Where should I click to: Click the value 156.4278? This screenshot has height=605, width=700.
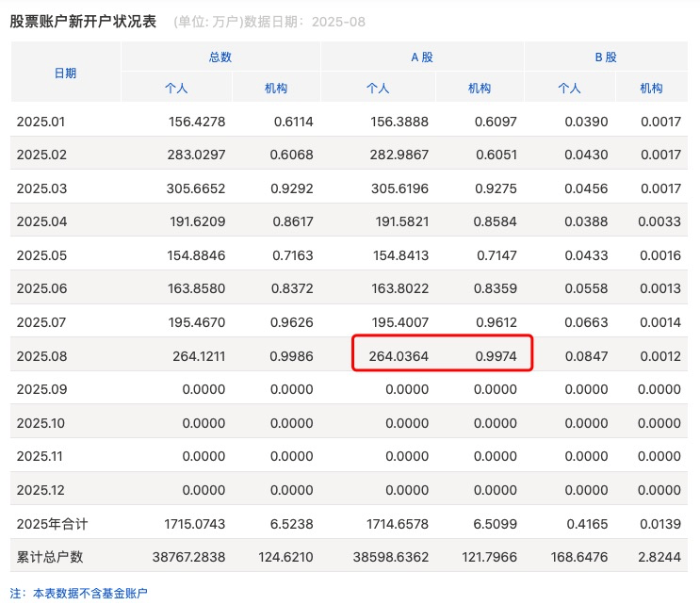197,122
